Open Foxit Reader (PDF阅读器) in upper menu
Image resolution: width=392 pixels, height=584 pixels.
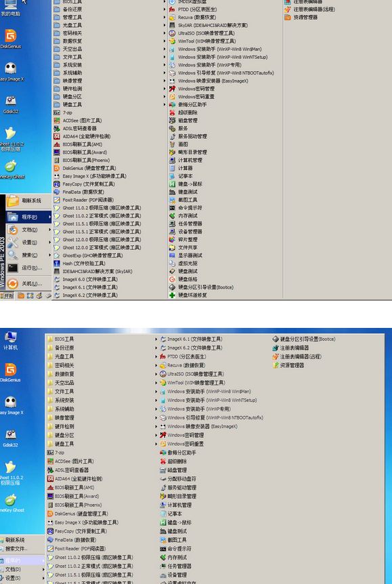[84, 200]
